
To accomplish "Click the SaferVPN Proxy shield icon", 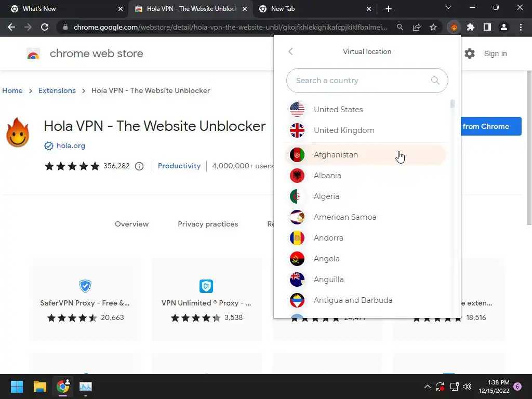I will [85, 286].
